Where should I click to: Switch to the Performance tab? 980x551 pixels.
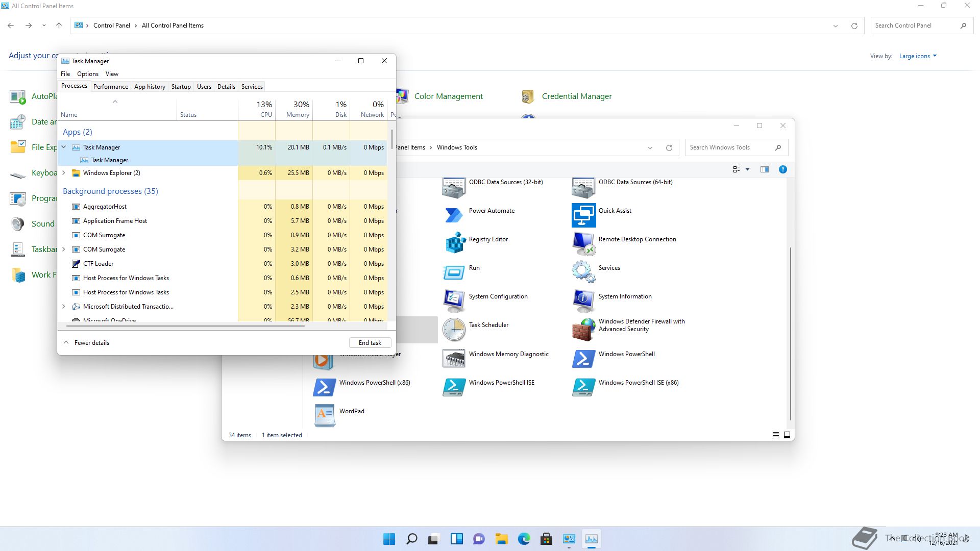tap(111, 87)
